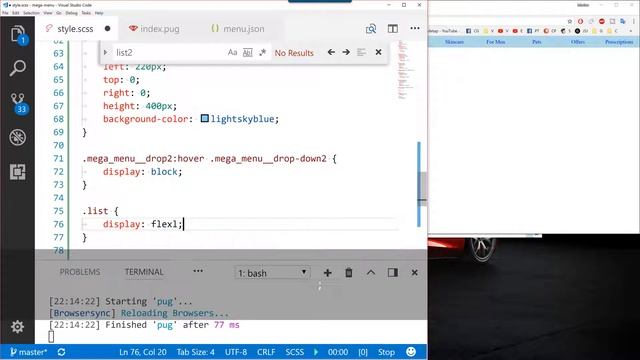Kill terminal with trash icon
The height and width of the screenshot is (360, 640).
click(x=349, y=273)
